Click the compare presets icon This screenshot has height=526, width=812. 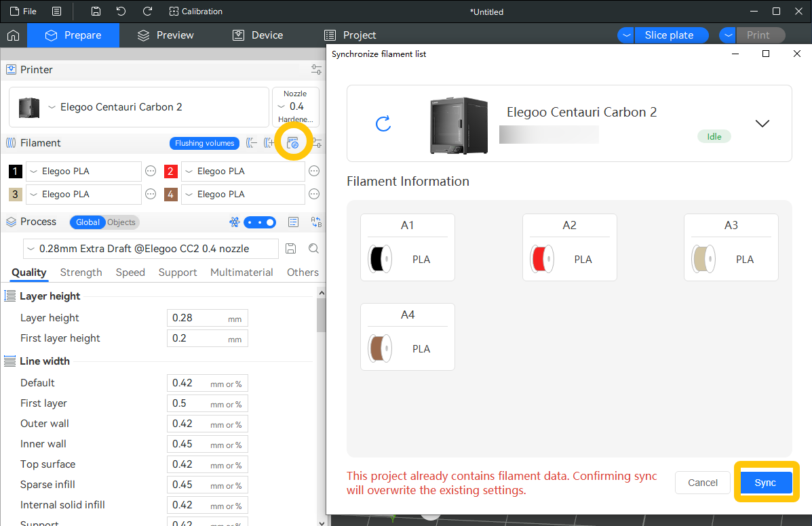tap(316, 222)
